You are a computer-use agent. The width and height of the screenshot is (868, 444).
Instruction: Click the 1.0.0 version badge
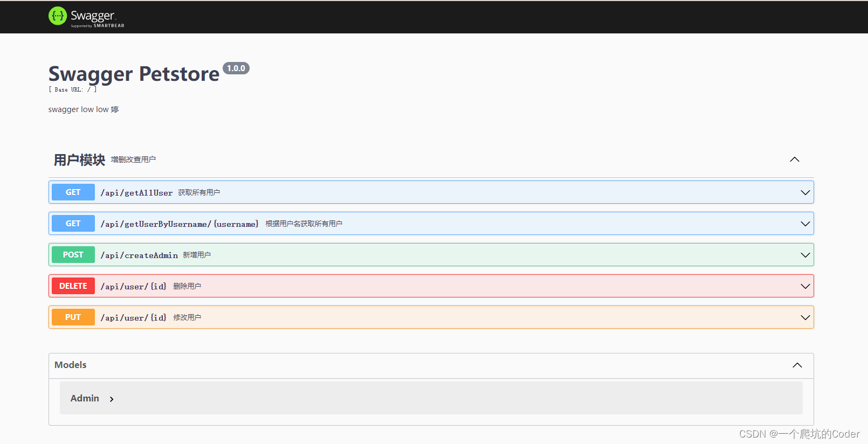point(236,68)
